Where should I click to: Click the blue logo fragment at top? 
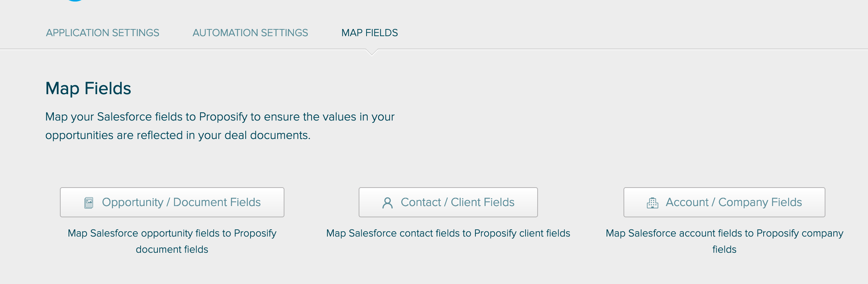click(x=75, y=1)
